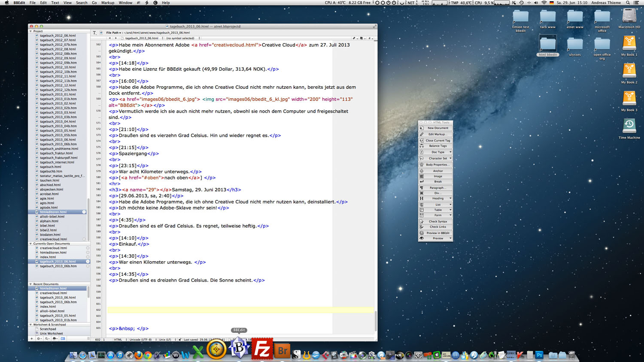Click New Document in HTML Tools

(x=435, y=128)
